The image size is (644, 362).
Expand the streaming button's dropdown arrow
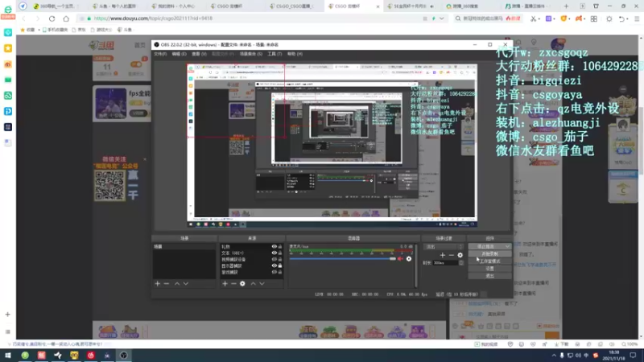(507, 246)
